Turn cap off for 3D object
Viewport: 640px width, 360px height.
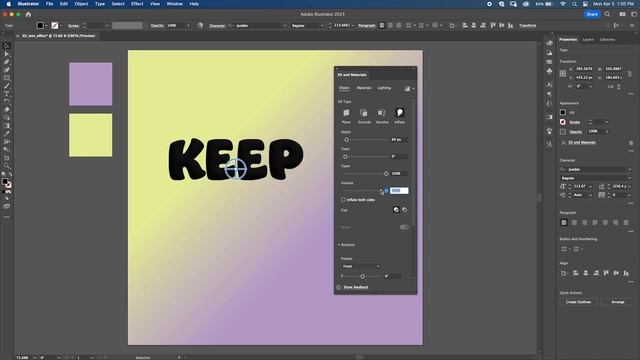click(404, 210)
